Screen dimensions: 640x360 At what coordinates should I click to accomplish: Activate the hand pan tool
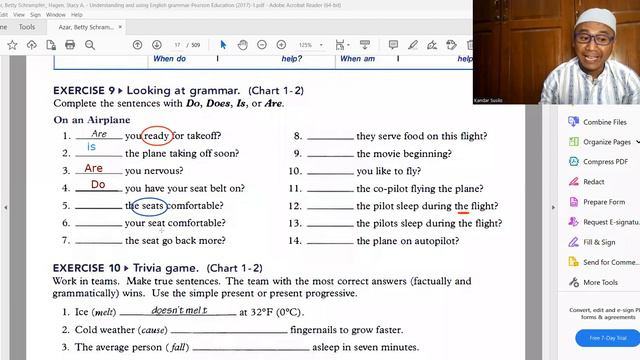coord(242,45)
